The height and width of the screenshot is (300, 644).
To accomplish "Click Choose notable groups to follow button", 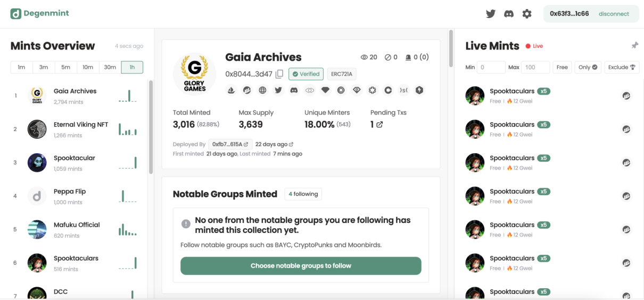I will (x=301, y=266).
